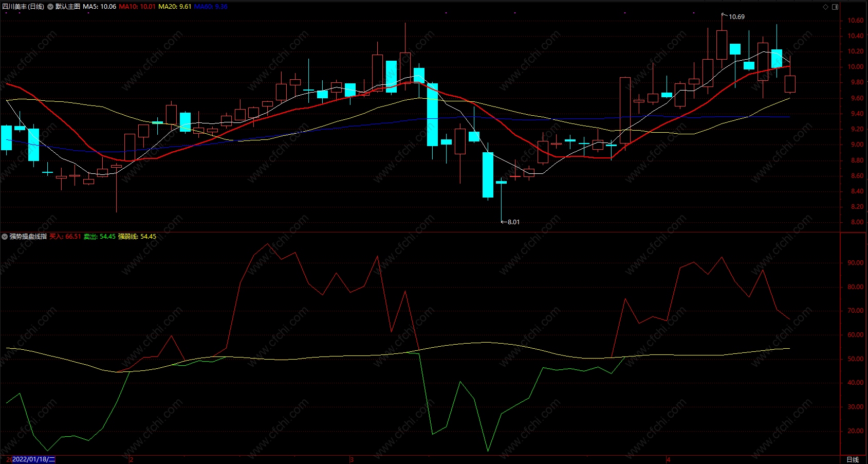The height and width of the screenshot is (464, 868).
Task: Click the 2022/01/18/二 date label
Action: 33,459
